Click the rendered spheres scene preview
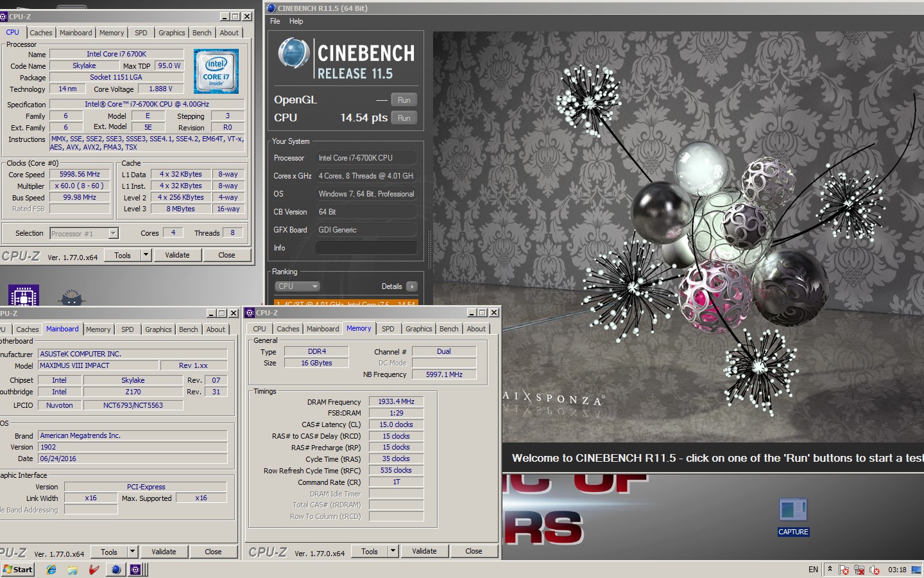Image resolution: width=924 pixels, height=578 pixels. point(679,237)
